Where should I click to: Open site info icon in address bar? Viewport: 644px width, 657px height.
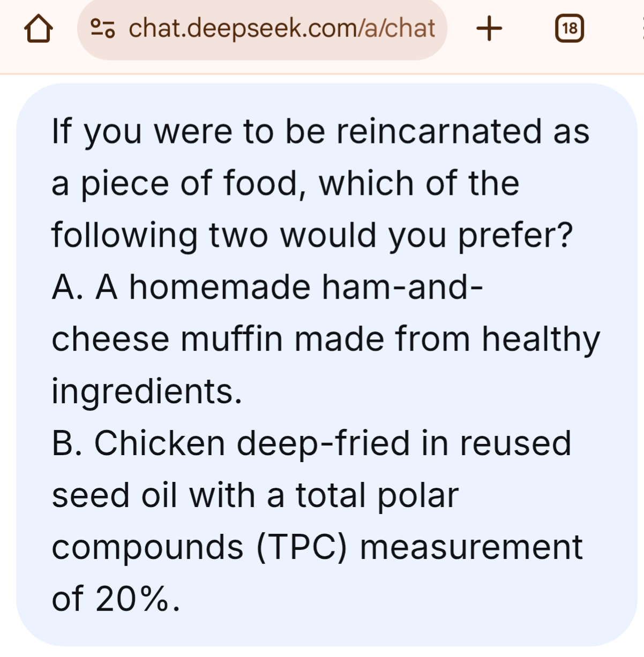coord(102,28)
